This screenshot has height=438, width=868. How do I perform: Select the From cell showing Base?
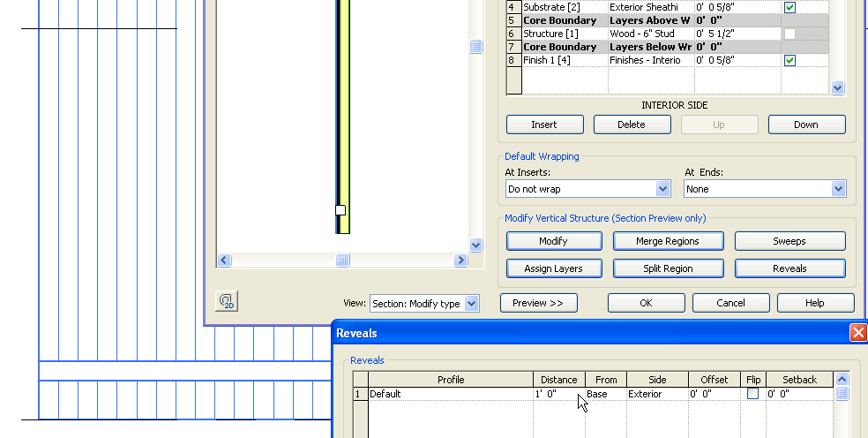point(606,394)
